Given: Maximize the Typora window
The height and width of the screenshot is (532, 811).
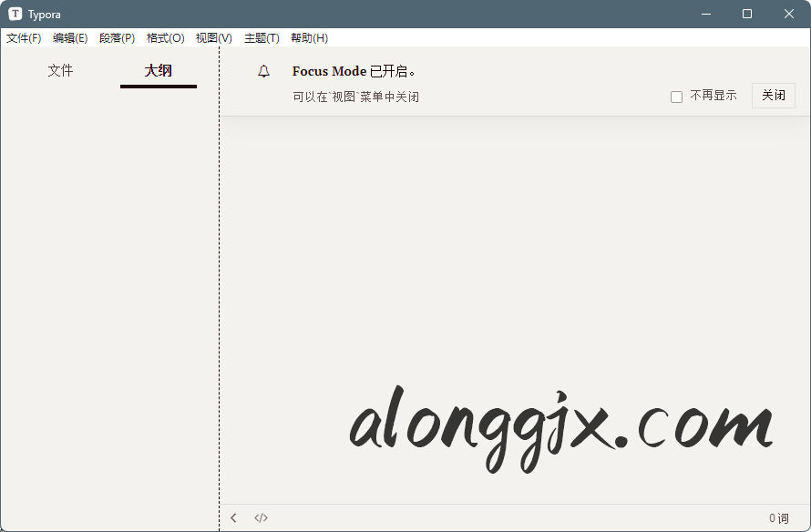Looking at the screenshot, I should 747,14.
